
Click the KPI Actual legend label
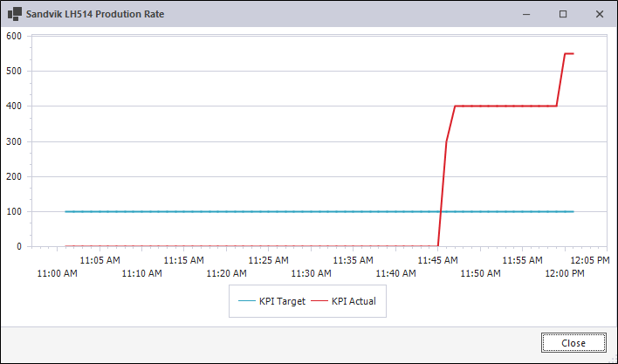pyautogui.click(x=355, y=302)
